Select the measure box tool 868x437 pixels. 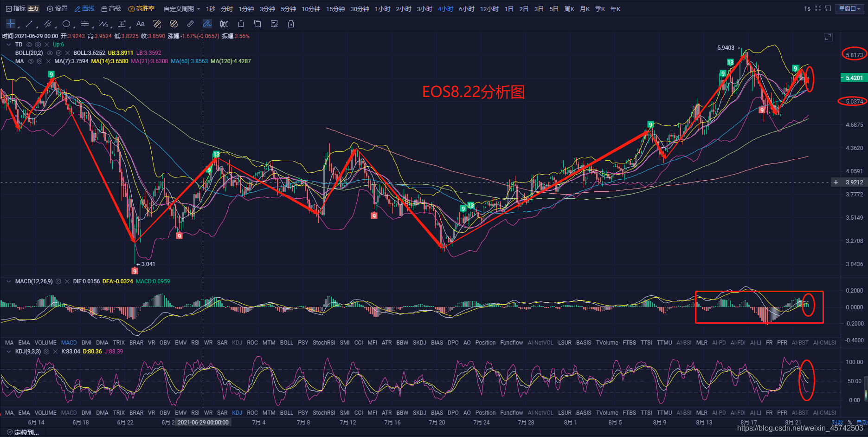pyautogui.click(x=122, y=24)
